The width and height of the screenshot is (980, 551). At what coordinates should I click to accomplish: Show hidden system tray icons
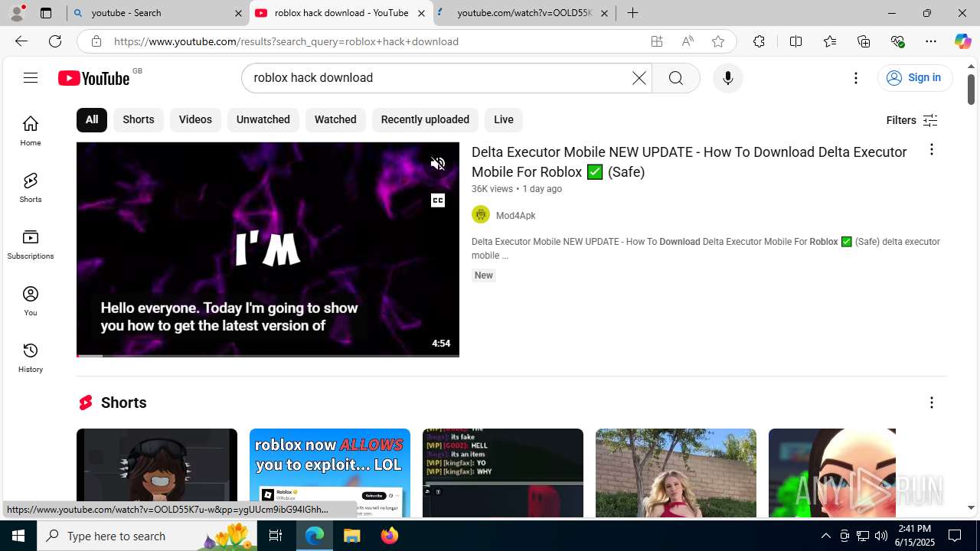tap(825, 536)
